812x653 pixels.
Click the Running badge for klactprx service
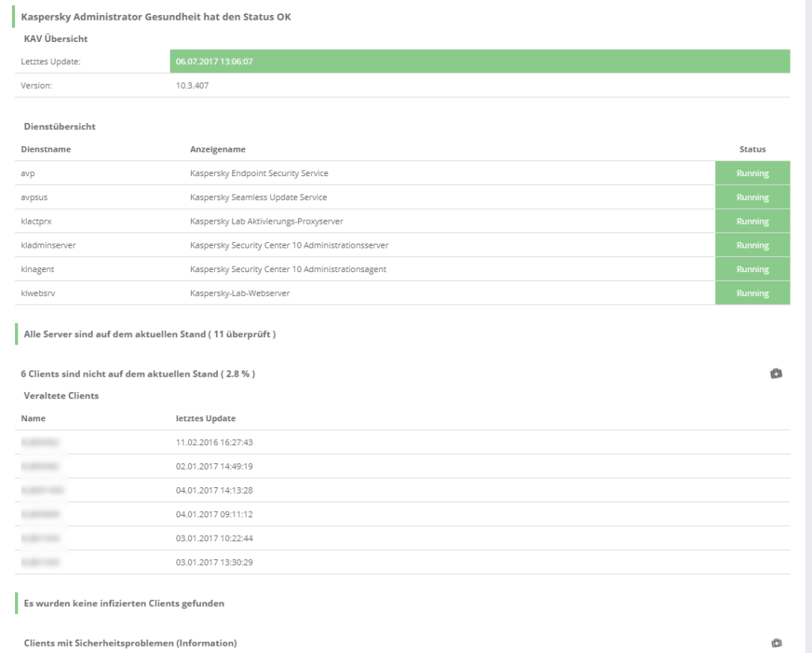point(752,221)
